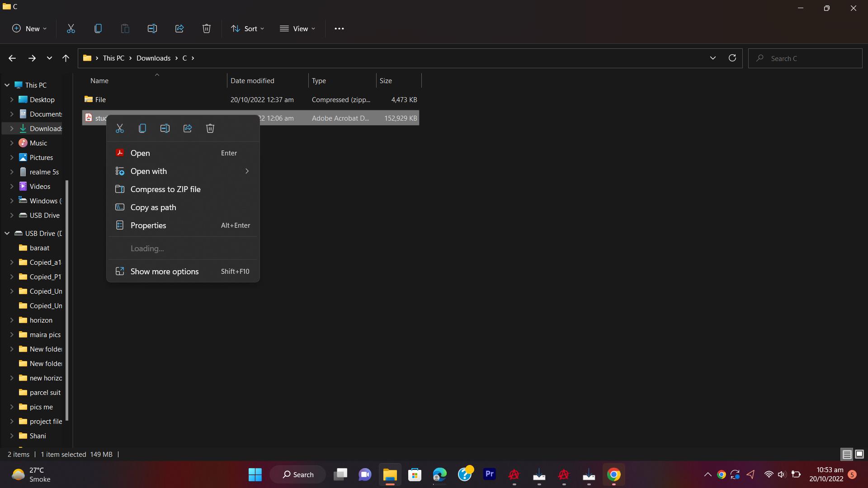Switch to details view toggle in status bar
Image resolution: width=868 pixels, height=488 pixels.
(847, 454)
